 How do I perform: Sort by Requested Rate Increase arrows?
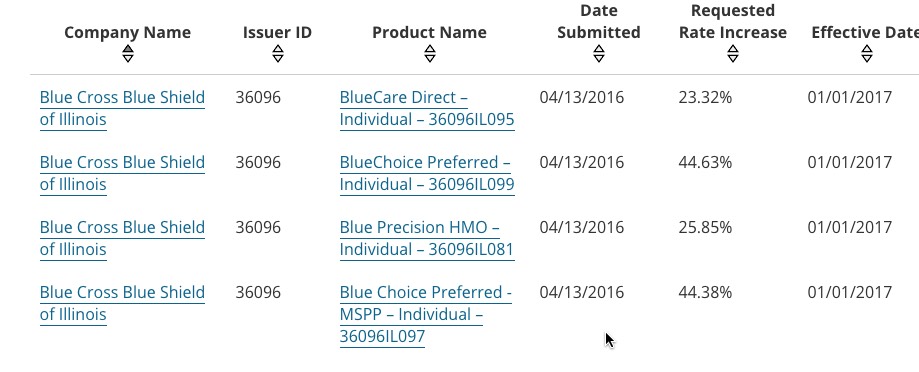[733, 54]
